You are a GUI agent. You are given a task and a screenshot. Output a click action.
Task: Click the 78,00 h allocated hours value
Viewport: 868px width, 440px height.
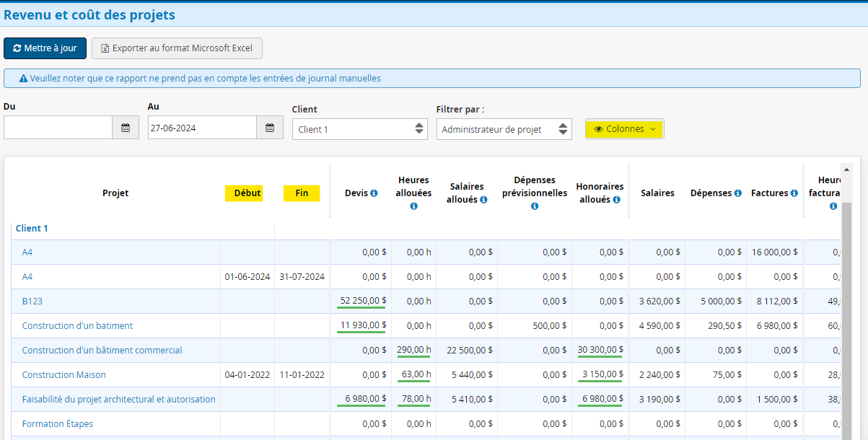point(416,399)
